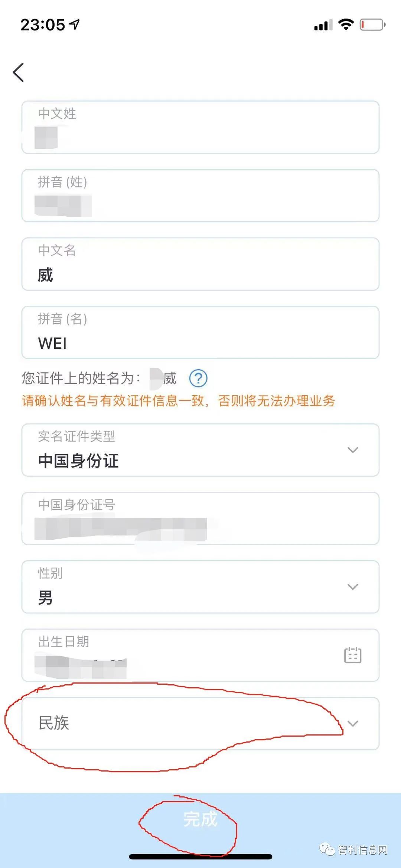Edit the 拼音 (名) field containing WEI

200,333
